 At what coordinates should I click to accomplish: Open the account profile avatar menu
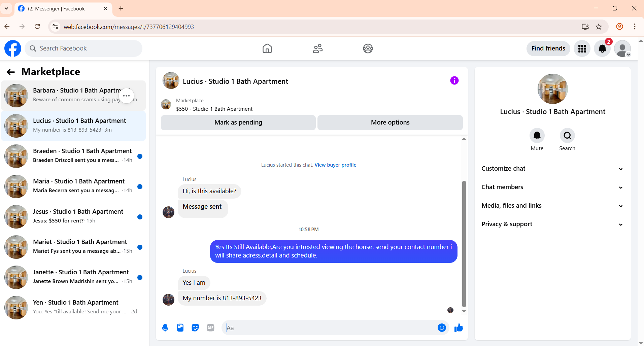pyautogui.click(x=622, y=48)
